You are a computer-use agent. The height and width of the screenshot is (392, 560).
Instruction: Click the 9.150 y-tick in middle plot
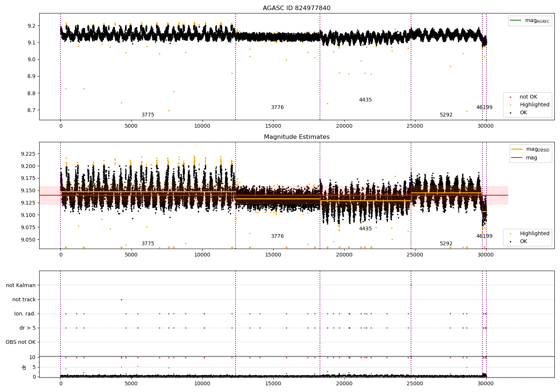click(x=28, y=191)
